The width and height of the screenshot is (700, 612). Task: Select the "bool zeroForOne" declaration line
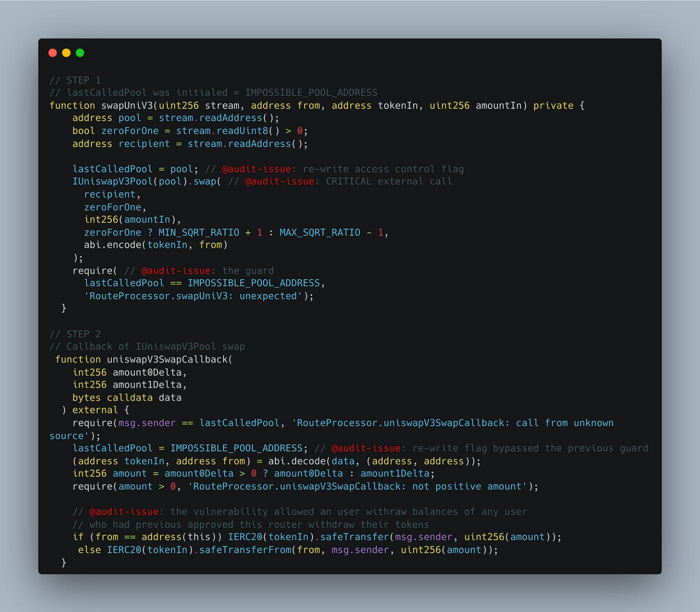[190, 131]
